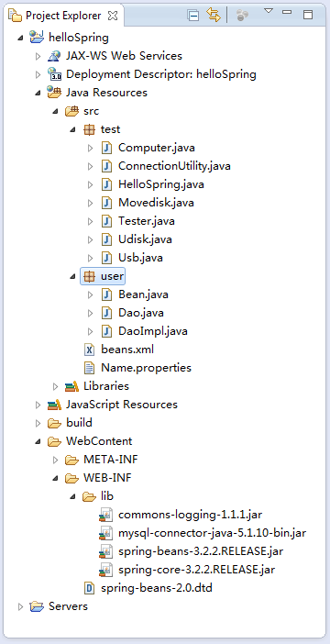Screen dimensions: 330x644
Task: Click the Collapse All toolbar icon
Action: pyautogui.click(x=192, y=16)
